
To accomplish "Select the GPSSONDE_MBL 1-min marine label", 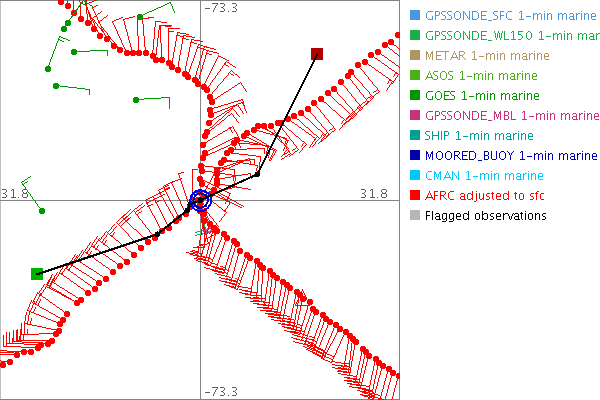I will point(503,115).
